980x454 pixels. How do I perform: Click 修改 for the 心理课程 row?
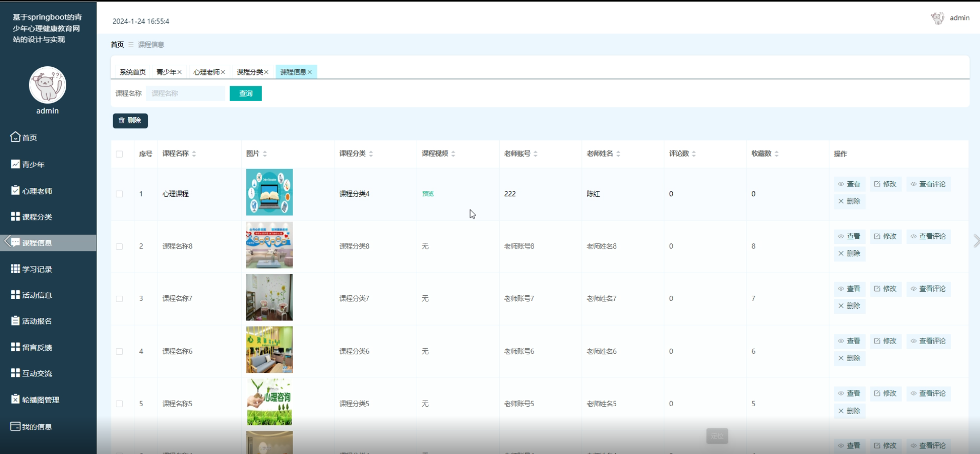point(886,184)
